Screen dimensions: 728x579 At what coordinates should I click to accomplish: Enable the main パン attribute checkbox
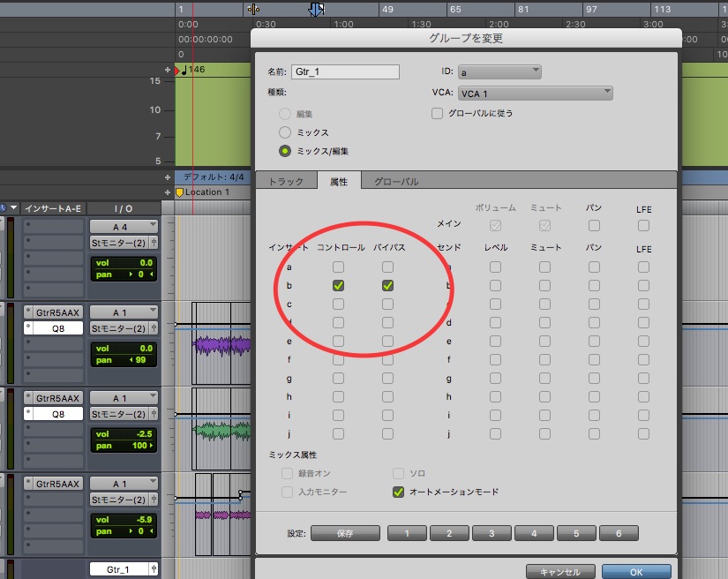(x=594, y=226)
